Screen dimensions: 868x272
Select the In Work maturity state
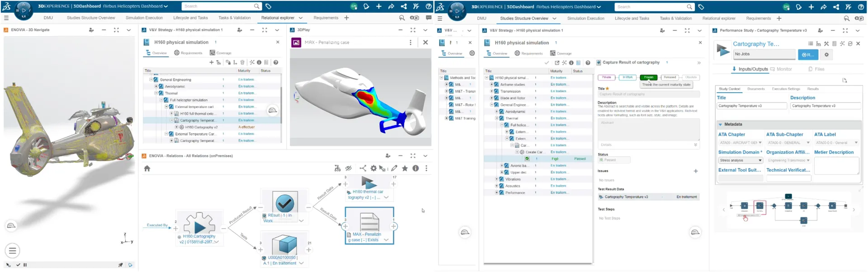point(627,77)
